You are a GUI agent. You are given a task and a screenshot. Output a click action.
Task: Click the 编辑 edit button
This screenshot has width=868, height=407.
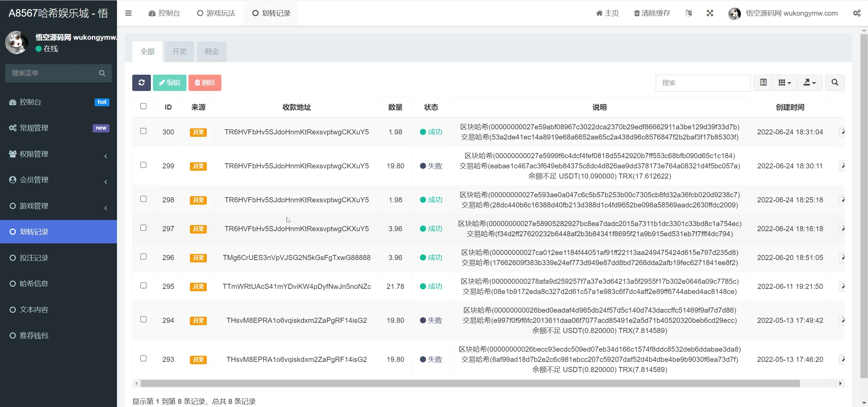pyautogui.click(x=170, y=82)
